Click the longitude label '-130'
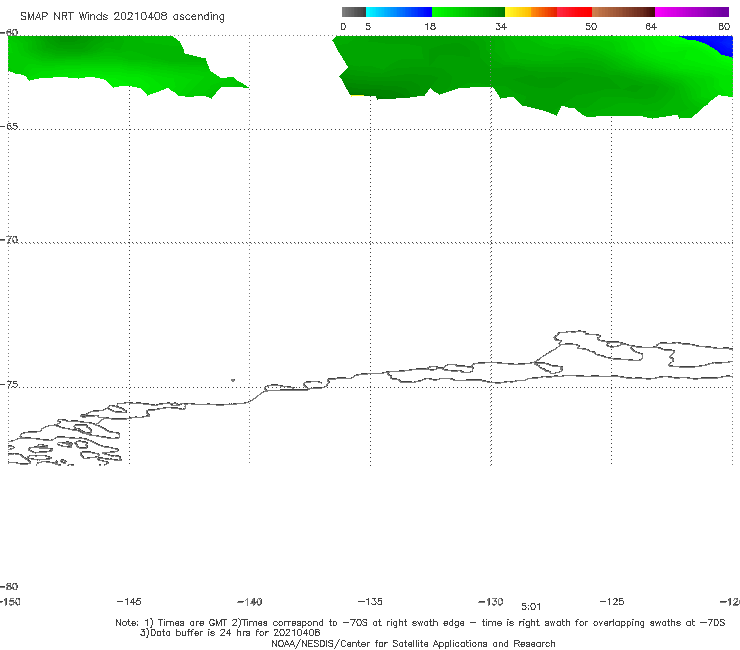Screen dimensions: 740x650 491,602
